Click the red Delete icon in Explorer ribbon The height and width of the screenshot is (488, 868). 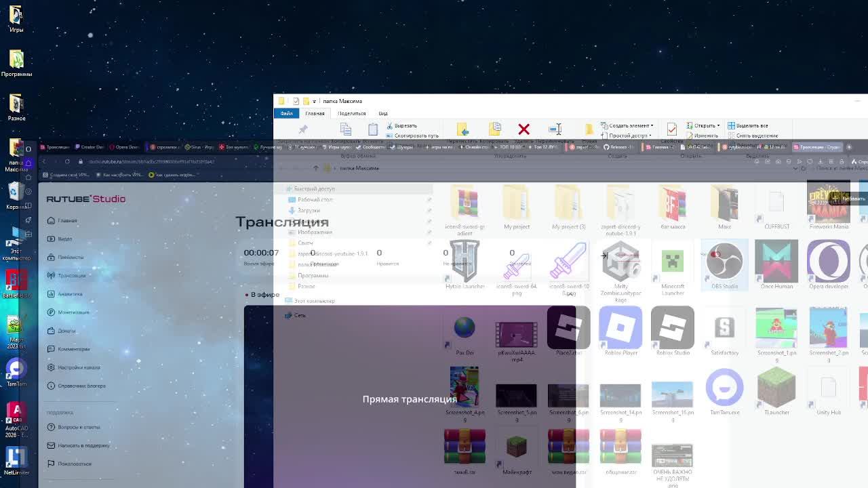click(524, 129)
